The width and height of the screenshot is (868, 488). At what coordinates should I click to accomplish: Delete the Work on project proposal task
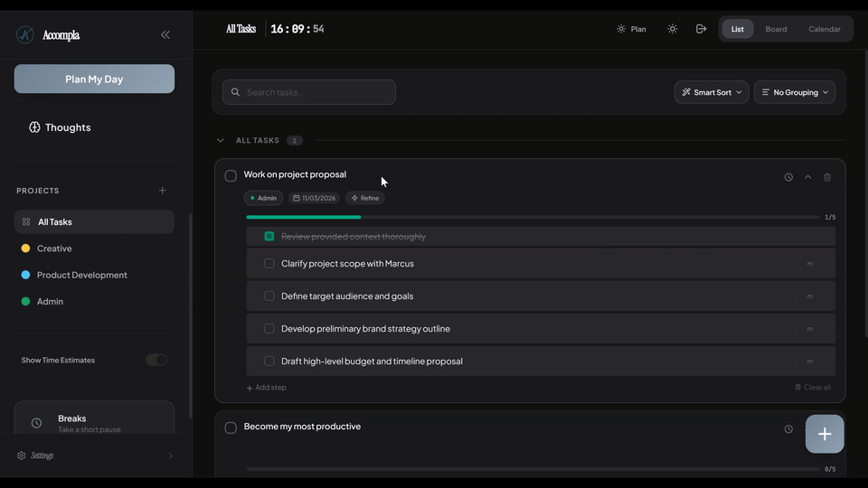(x=827, y=177)
